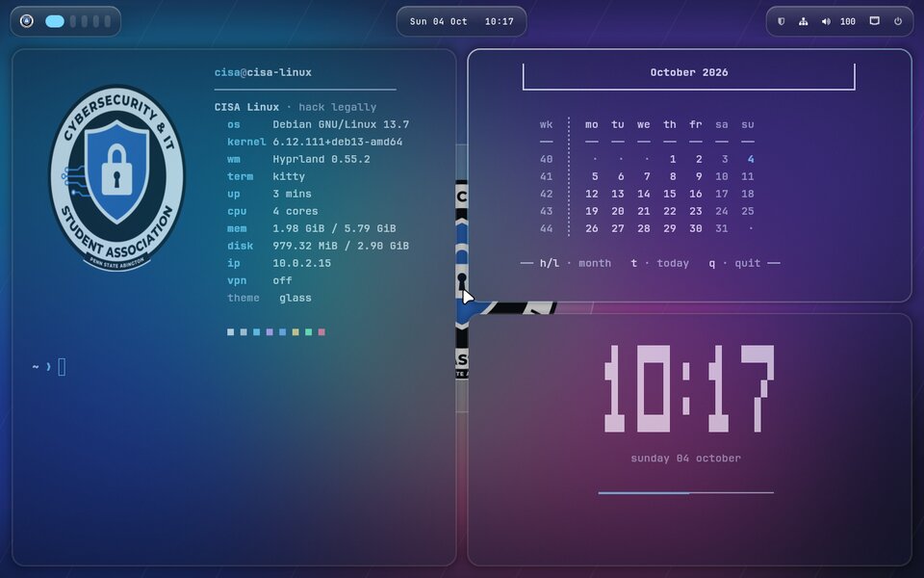Screen dimensions: 924x578
Task: Click the Debian GNU/Linux 13.7 os value
Action: click(x=341, y=124)
